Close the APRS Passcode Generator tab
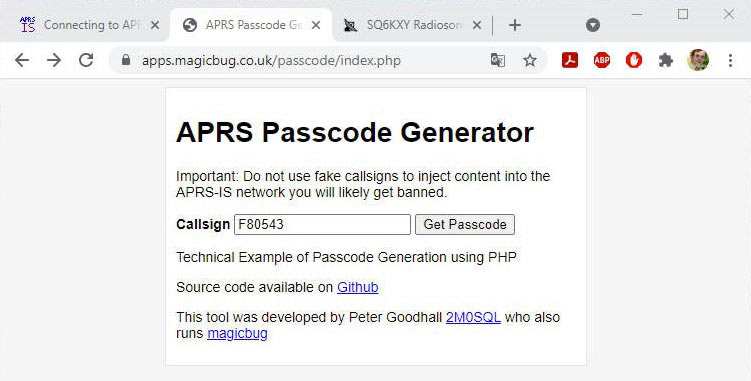Viewport: 751px width, 381px height. (x=316, y=25)
